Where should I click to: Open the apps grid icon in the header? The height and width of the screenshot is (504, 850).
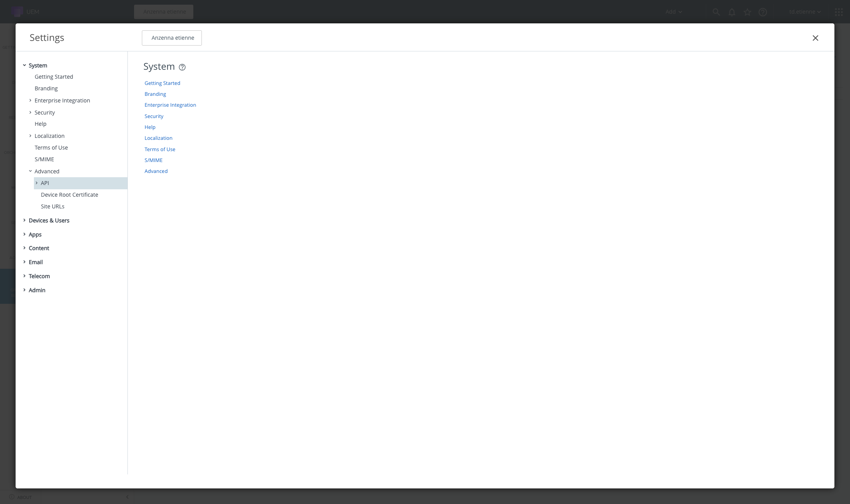[x=839, y=12]
